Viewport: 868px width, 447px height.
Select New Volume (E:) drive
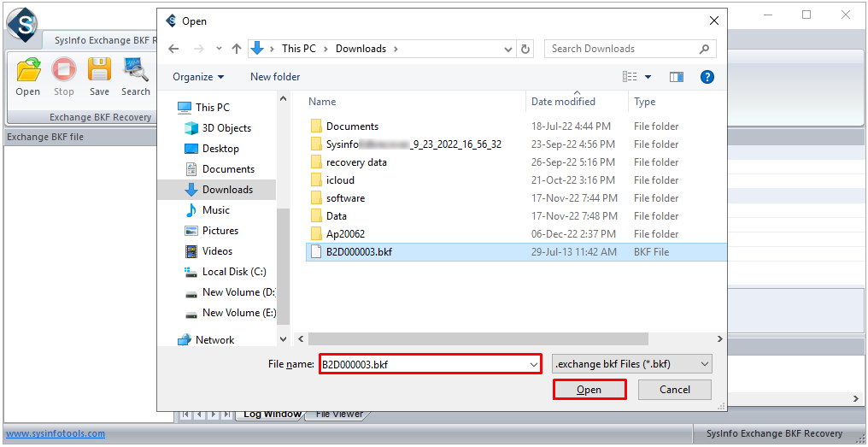238,313
